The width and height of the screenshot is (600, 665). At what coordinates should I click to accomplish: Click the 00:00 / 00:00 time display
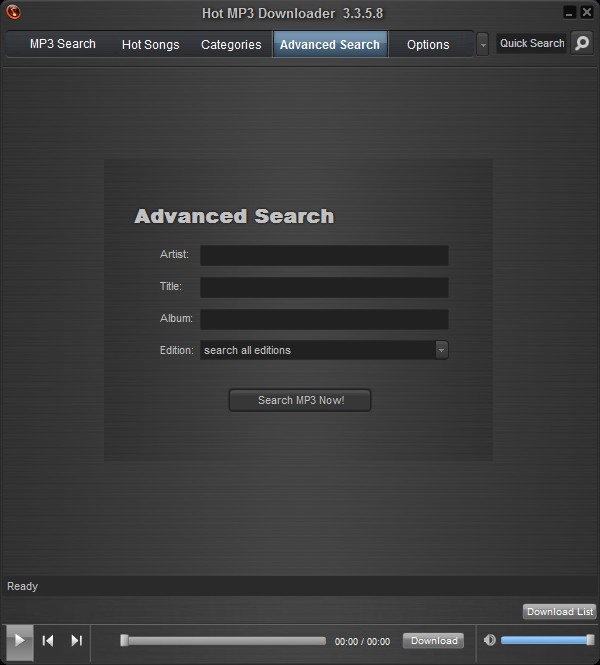point(363,641)
